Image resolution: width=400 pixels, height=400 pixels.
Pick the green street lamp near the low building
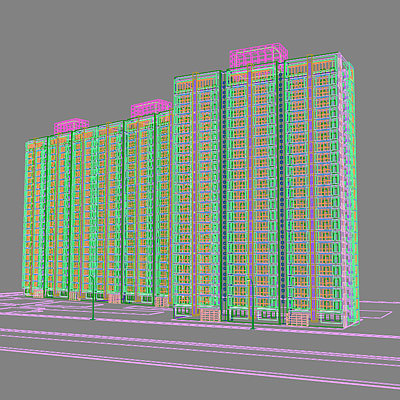[93, 297]
